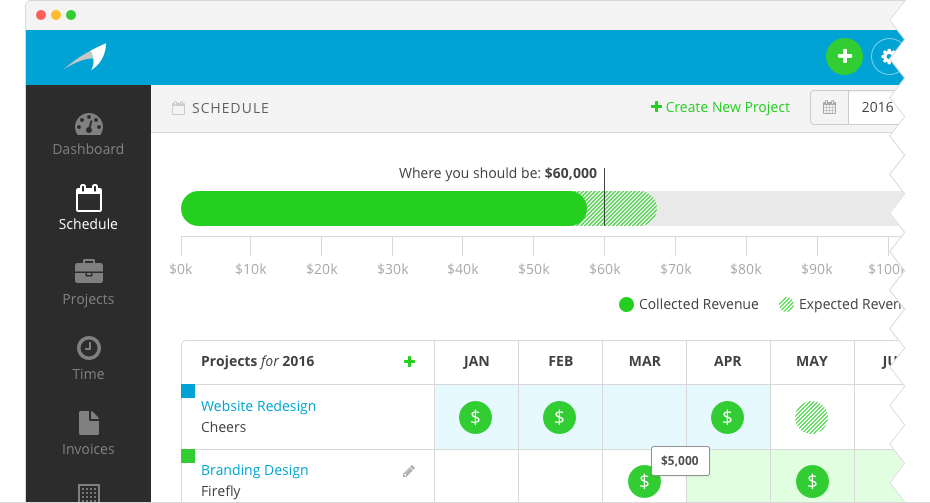The width and height of the screenshot is (930, 503).
Task: Click Website Redesign May striped expected payment
Action: 811,418
